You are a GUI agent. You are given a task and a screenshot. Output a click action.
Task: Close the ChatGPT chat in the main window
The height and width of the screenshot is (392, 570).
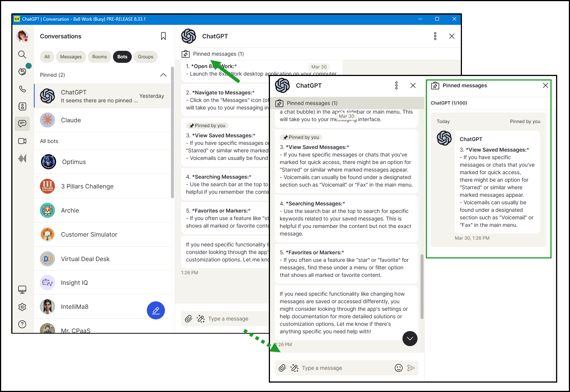(x=452, y=36)
